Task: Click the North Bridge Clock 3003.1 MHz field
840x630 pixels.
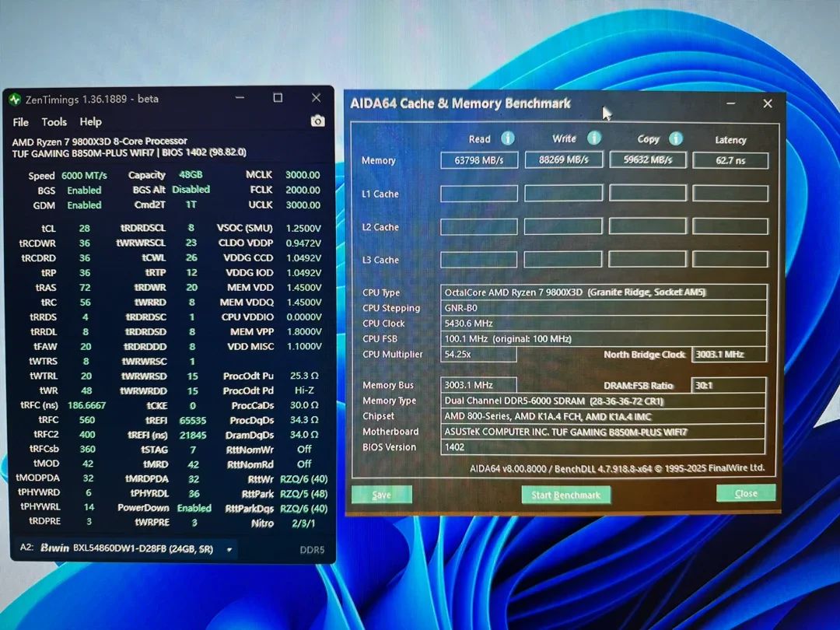Action: pos(729,355)
